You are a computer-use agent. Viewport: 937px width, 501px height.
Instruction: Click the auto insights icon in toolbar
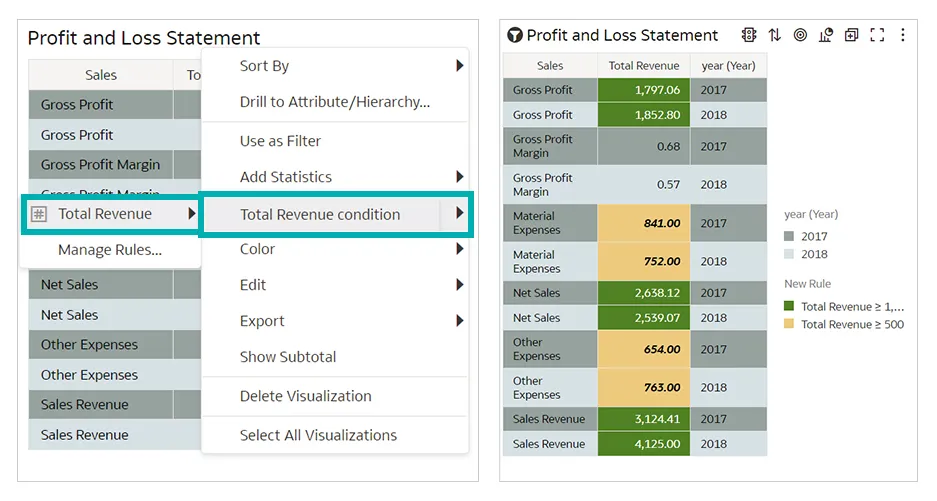click(x=749, y=35)
